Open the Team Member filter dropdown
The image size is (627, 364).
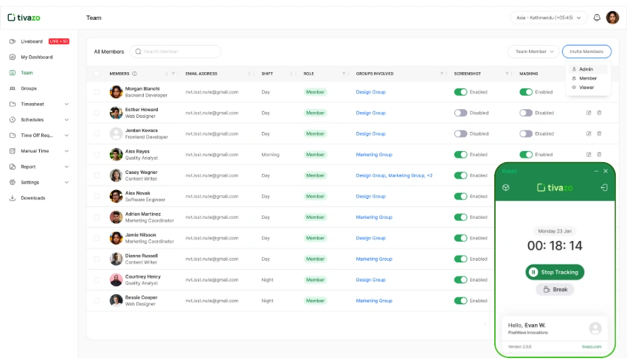click(533, 52)
